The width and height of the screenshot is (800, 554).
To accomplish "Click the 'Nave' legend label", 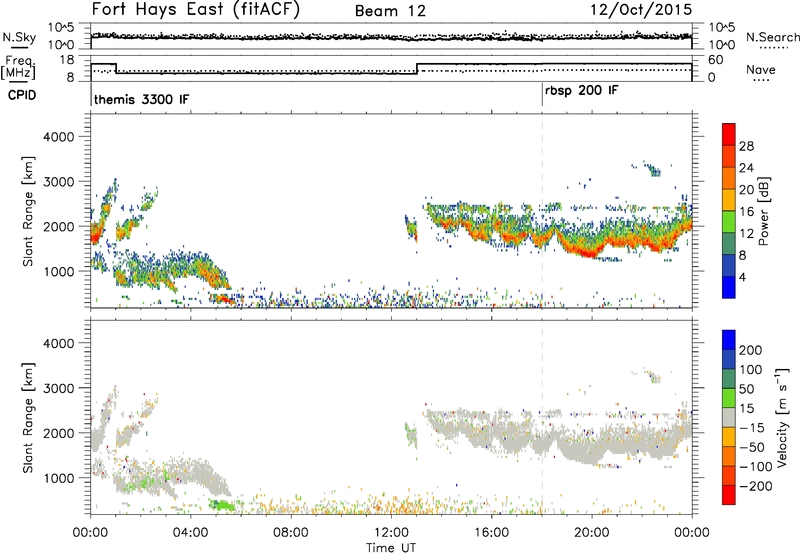I will click(760, 69).
